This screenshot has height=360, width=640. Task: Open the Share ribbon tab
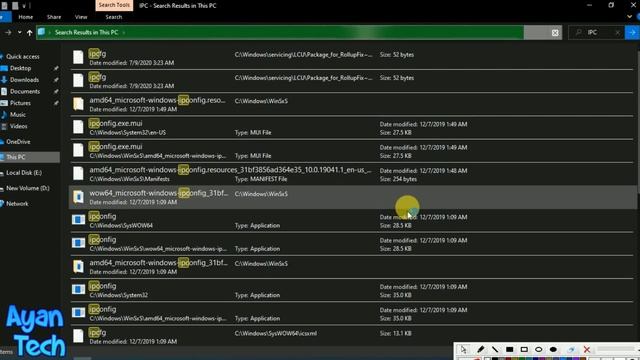tap(54, 17)
